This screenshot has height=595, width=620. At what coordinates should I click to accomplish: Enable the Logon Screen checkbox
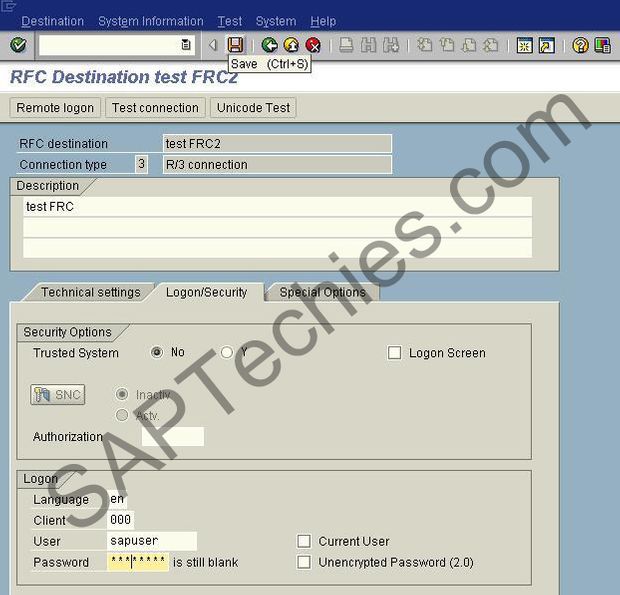pyautogui.click(x=394, y=353)
